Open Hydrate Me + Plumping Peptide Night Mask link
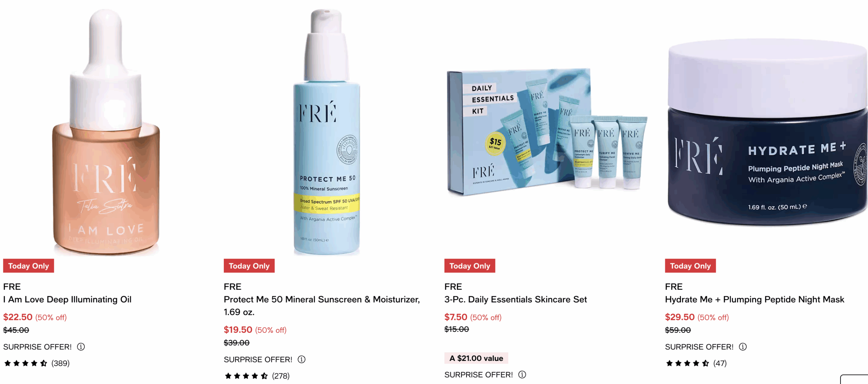868x384 pixels. click(x=754, y=300)
